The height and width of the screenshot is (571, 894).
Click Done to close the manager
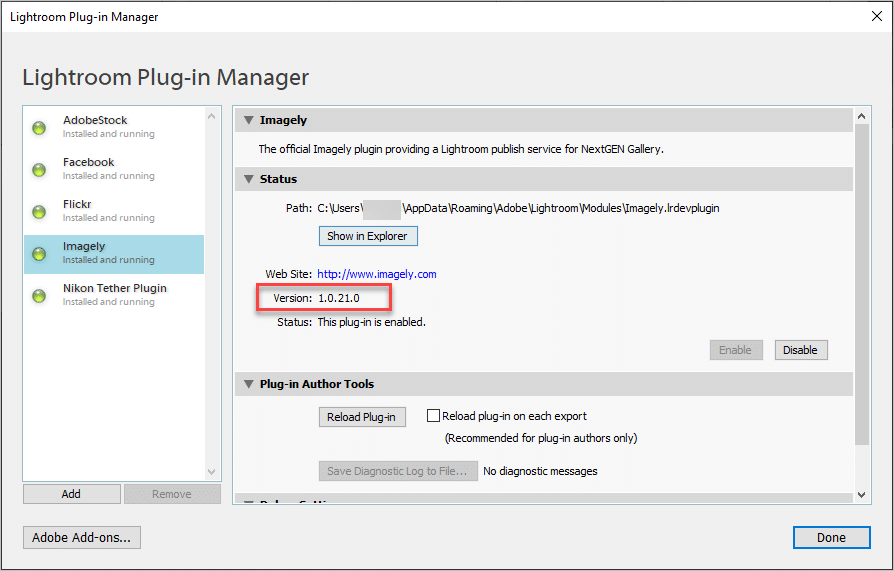click(831, 537)
